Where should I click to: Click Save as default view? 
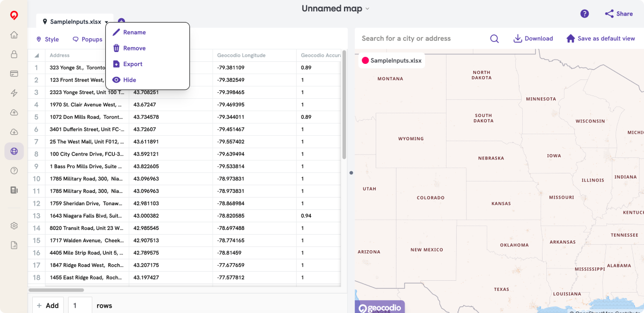[601, 39]
